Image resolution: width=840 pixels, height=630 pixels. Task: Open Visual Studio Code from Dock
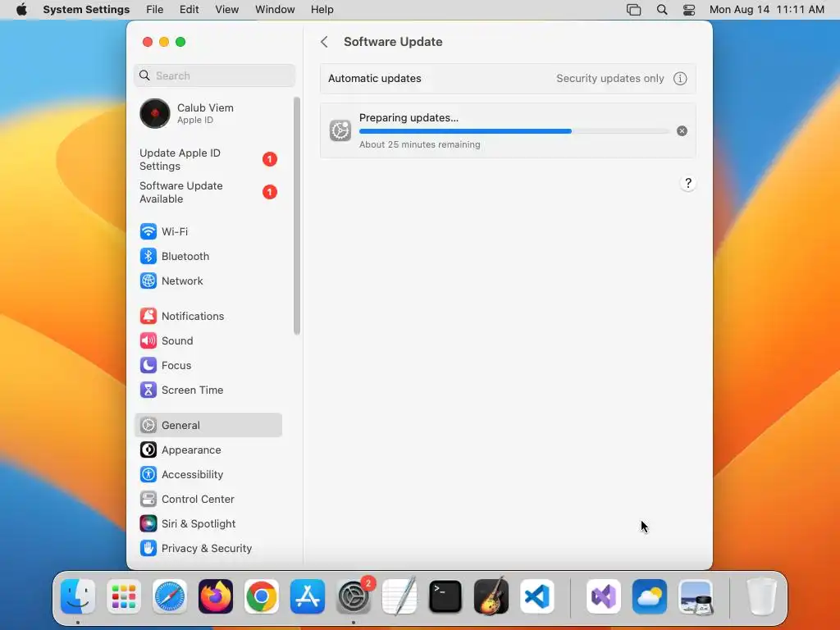pos(536,596)
